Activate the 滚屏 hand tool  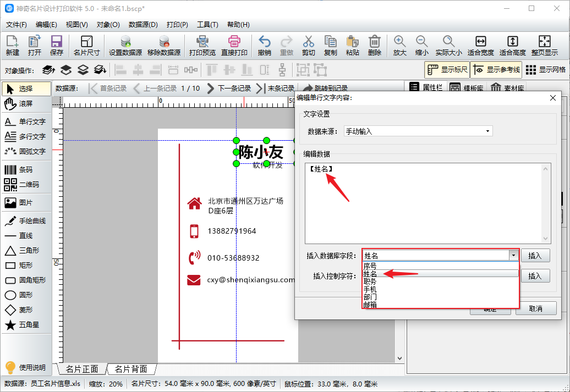point(26,103)
